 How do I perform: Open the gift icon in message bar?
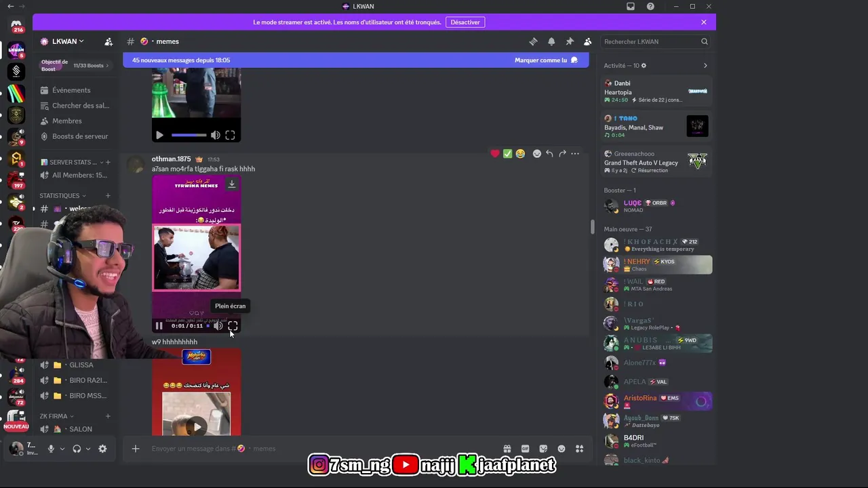[x=507, y=449]
